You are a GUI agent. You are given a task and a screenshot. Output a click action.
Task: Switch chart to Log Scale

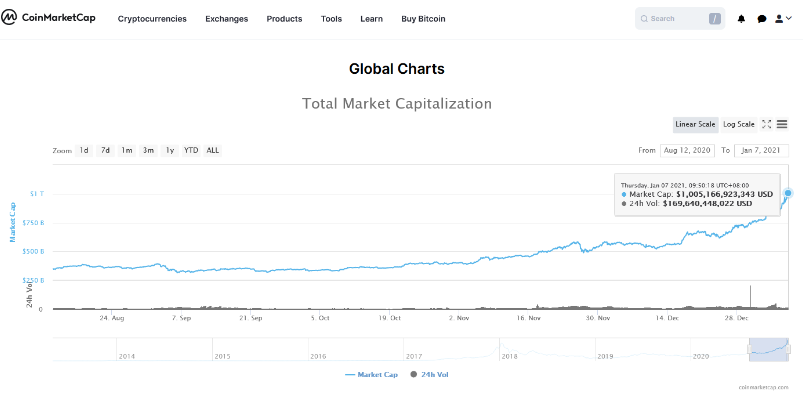pyautogui.click(x=738, y=124)
